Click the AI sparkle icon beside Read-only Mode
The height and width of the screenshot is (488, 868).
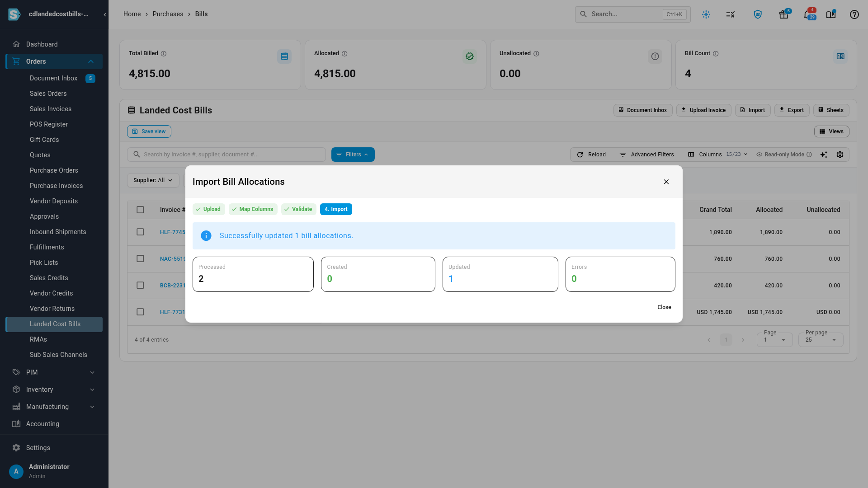click(824, 155)
